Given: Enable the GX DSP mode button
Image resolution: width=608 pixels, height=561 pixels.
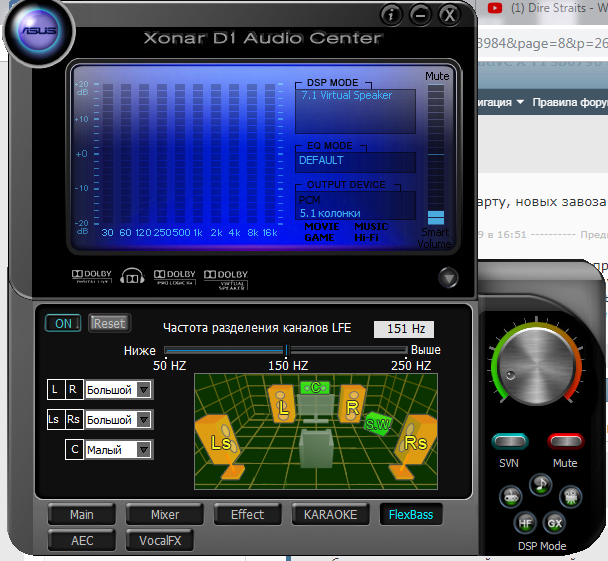Looking at the screenshot, I should [554, 523].
